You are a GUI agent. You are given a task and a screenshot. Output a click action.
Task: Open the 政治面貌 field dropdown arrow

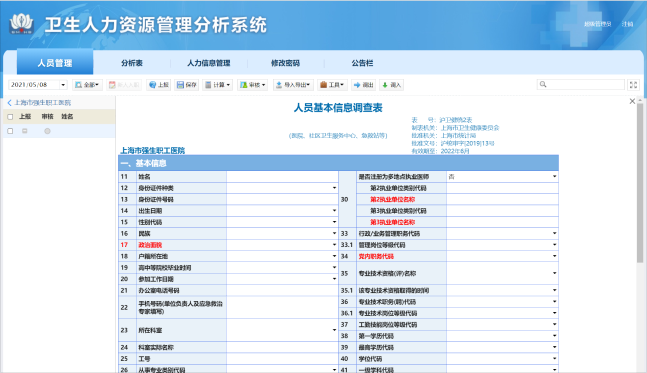point(334,245)
